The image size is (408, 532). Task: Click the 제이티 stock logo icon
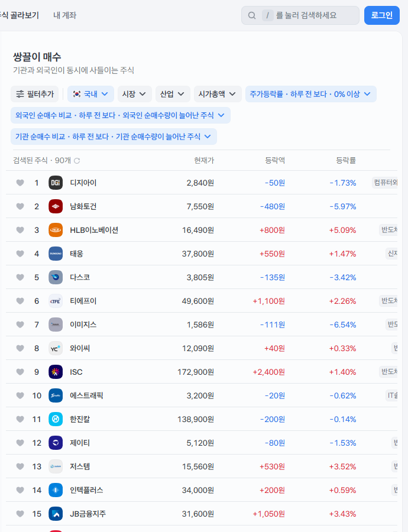[x=56, y=443]
